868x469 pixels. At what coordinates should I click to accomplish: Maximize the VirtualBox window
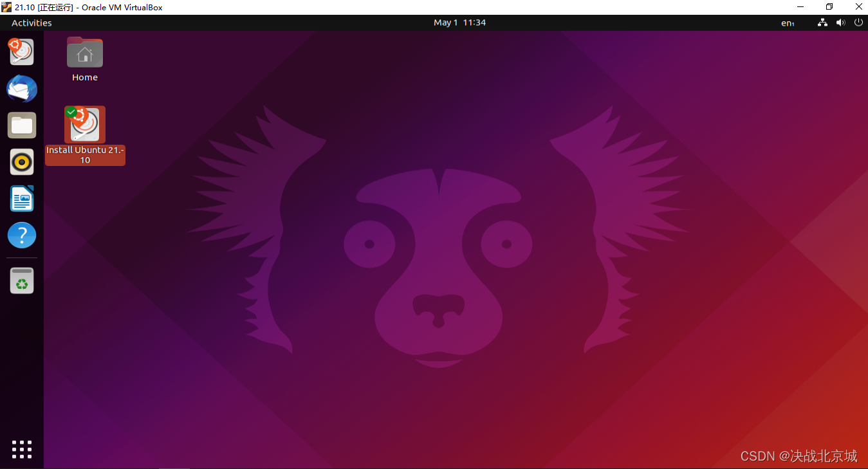[829, 7]
